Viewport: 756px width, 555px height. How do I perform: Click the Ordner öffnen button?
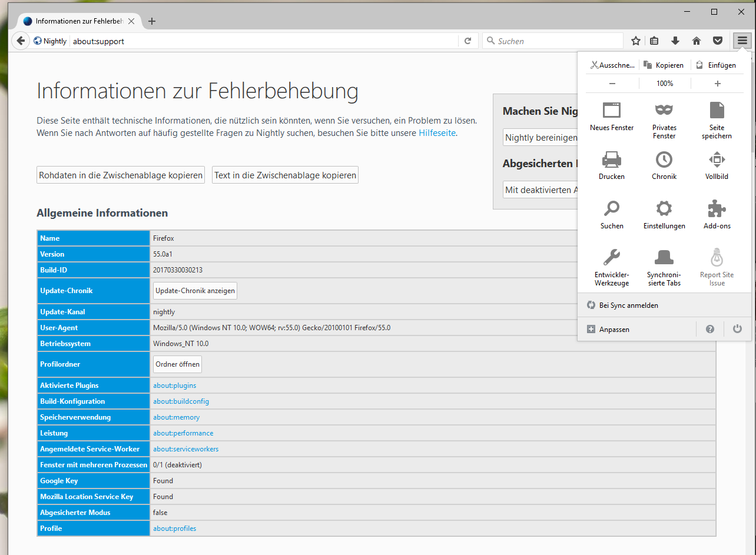tap(177, 364)
